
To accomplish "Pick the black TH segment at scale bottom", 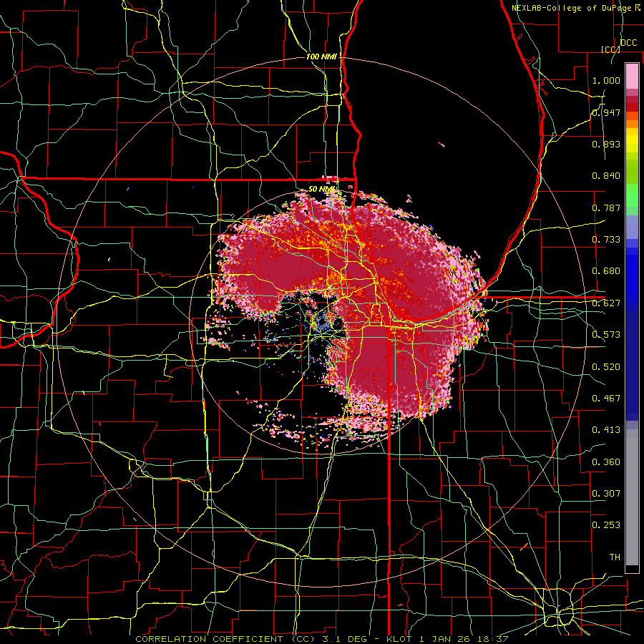I will pyautogui.click(x=632, y=570).
